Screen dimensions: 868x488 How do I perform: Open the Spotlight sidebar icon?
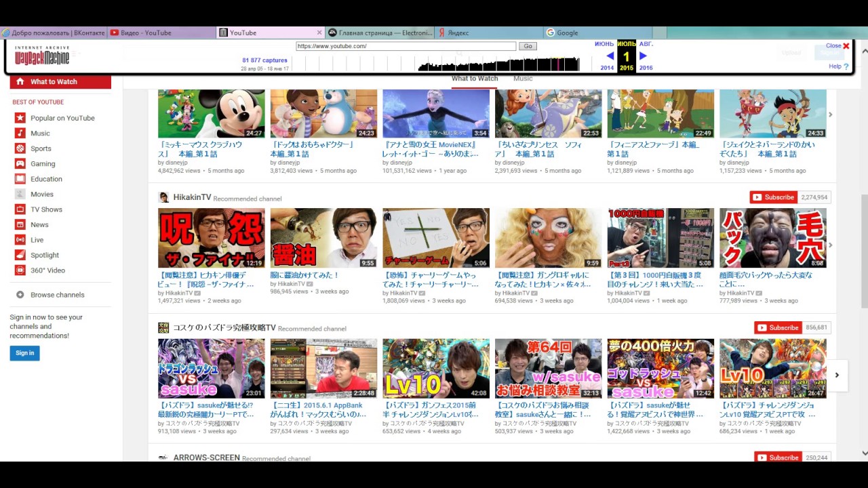click(20, 256)
